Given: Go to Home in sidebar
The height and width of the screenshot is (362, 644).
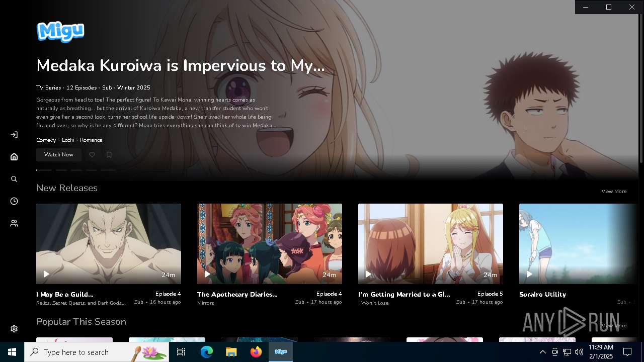Looking at the screenshot, I should 14,157.
